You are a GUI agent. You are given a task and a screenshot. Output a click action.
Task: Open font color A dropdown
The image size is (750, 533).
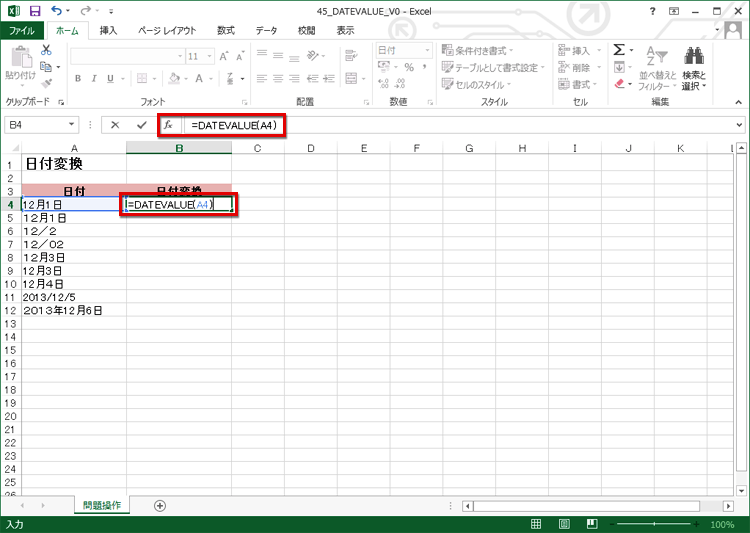(x=210, y=78)
